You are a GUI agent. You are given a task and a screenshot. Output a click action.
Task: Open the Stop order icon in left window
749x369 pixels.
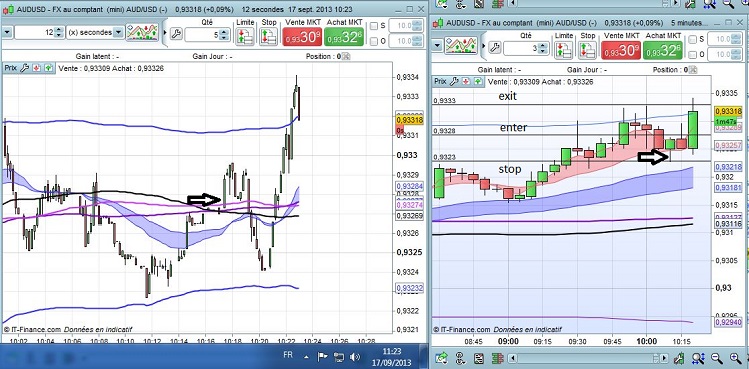coord(268,37)
